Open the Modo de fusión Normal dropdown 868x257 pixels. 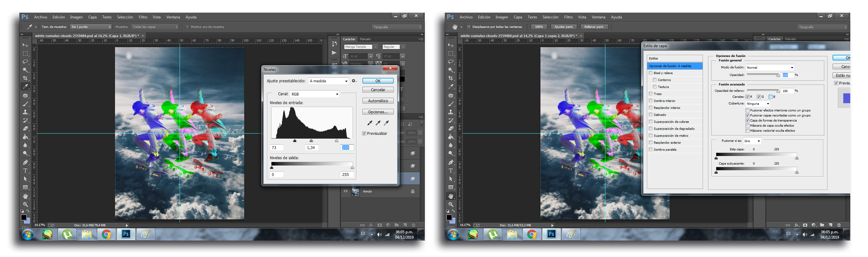click(x=770, y=67)
